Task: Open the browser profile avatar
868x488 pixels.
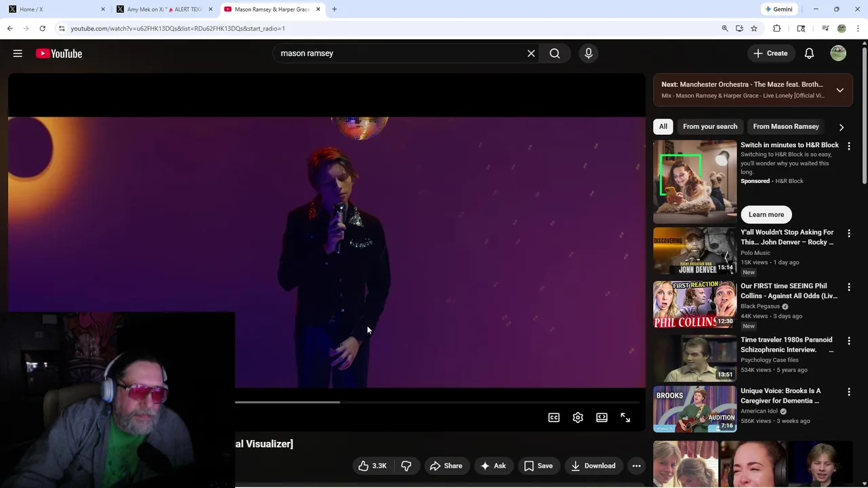Action: [842, 28]
